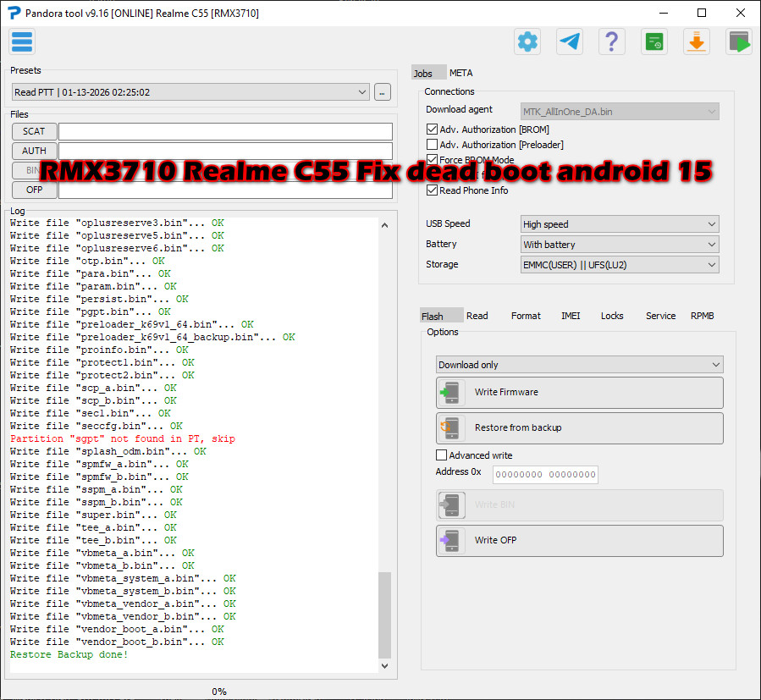Select the RPMB tab
761x700 pixels.
click(x=703, y=316)
